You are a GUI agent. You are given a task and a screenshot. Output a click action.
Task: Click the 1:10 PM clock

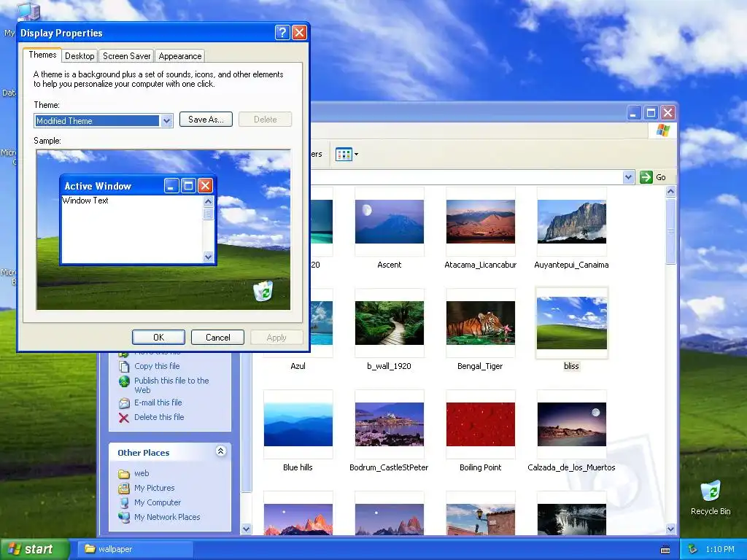[x=720, y=549]
